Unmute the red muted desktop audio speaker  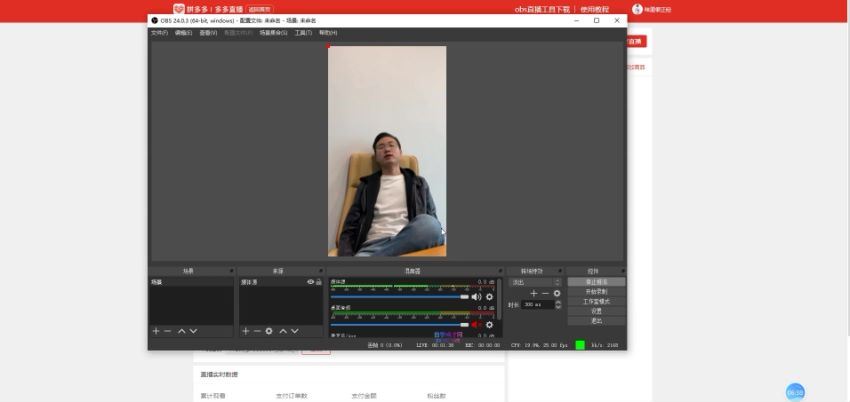[476, 325]
